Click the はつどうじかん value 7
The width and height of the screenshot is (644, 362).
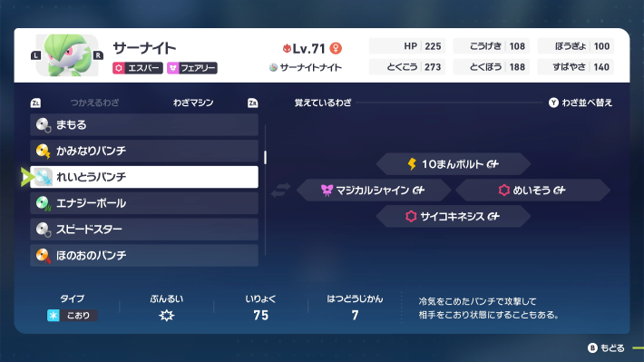pyautogui.click(x=355, y=316)
